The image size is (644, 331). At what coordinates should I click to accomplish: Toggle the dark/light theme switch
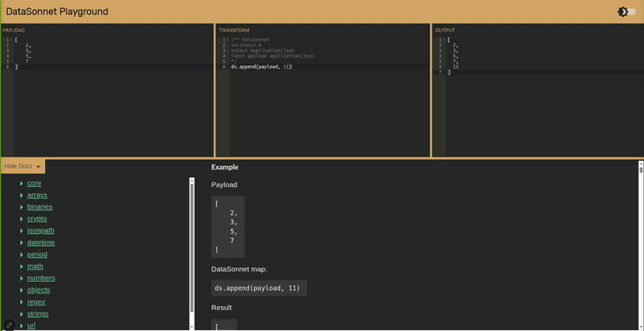626,12
